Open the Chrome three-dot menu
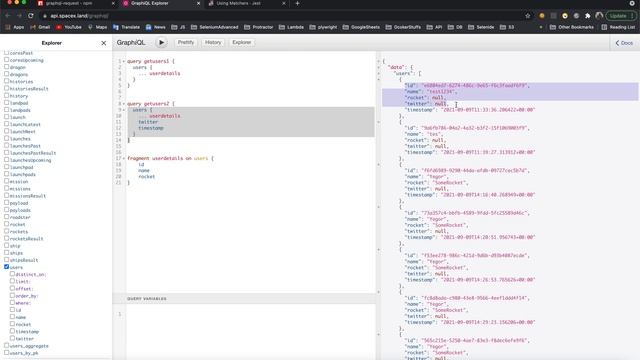The height and width of the screenshot is (360, 640). 632,16
